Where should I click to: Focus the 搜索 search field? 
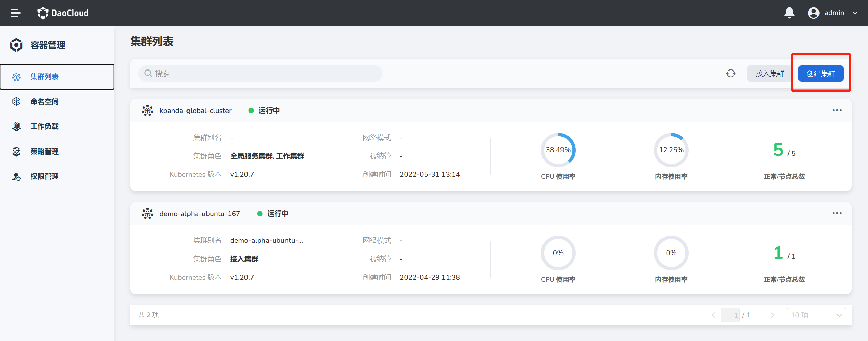(260, 73)
